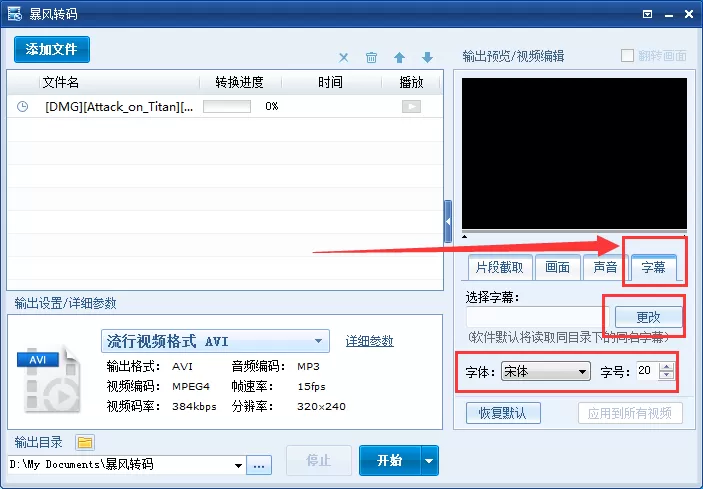Click the MPEG4 video codec value
This screenshot has height=489, width=703.
coord(191,386)
